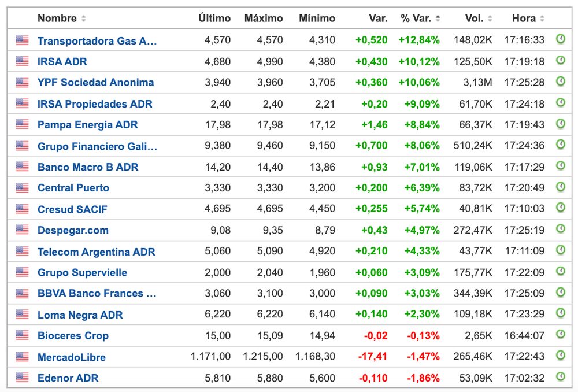Click the flag icon beside Bioceres Crop
578x392 pixels.
(x=21, y=335)
